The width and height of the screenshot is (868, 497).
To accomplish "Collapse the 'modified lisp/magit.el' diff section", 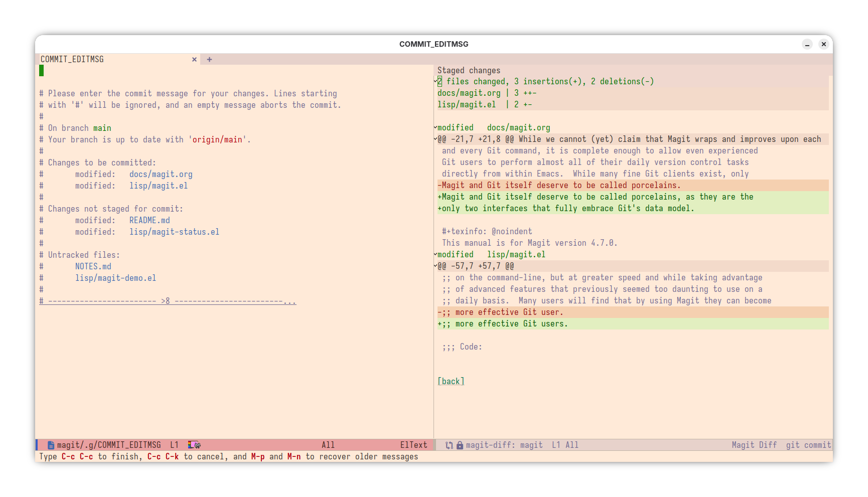I will [x=436, y=254].
